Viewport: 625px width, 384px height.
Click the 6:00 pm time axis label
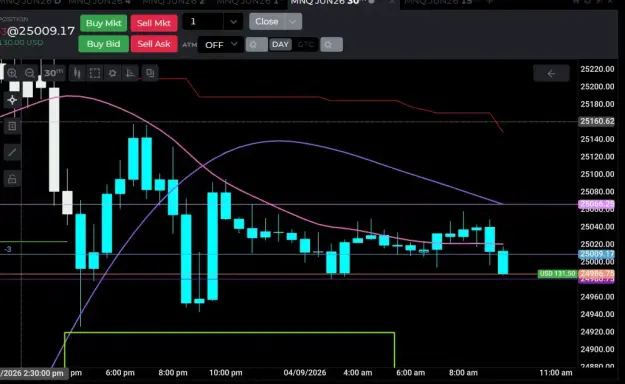click(x=120, y=373)
